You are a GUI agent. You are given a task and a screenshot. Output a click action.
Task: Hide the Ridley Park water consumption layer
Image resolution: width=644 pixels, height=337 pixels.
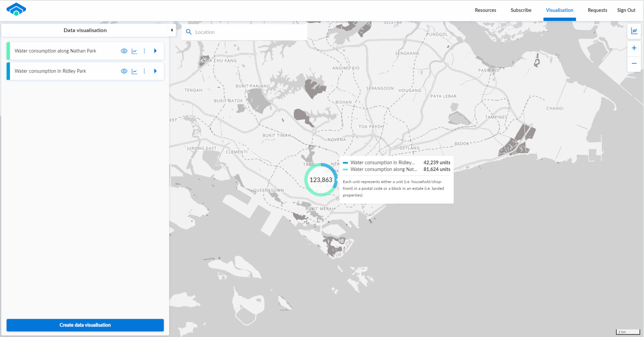pos(124,71)
